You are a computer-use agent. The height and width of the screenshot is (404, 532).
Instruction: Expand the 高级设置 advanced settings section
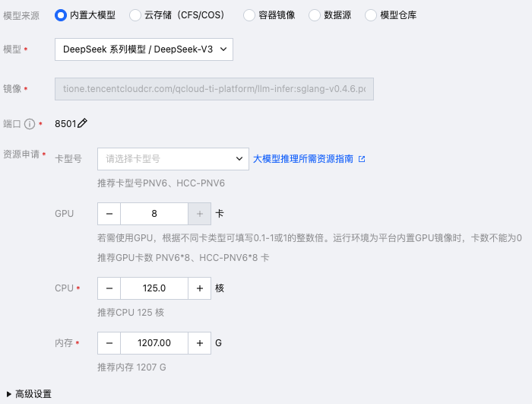(29, 394)
